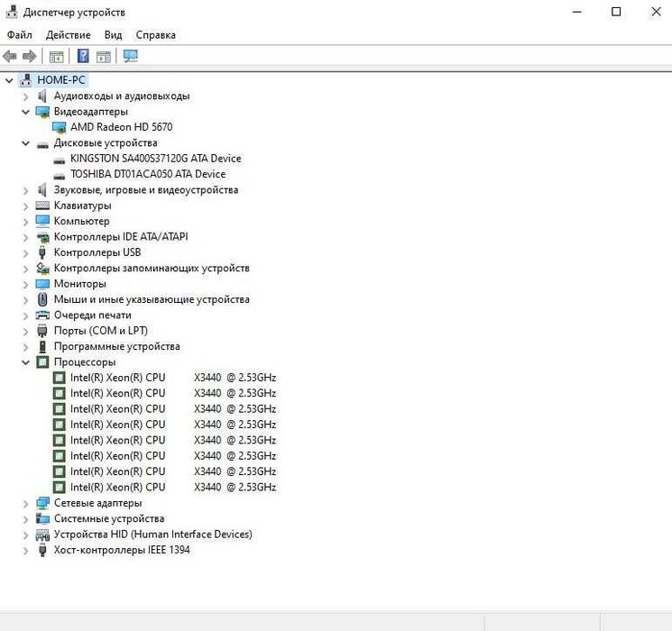672x631 pixels.
Task: Click the Мониторы display icon
Action: pyautogui.click(x=42, y=284)
